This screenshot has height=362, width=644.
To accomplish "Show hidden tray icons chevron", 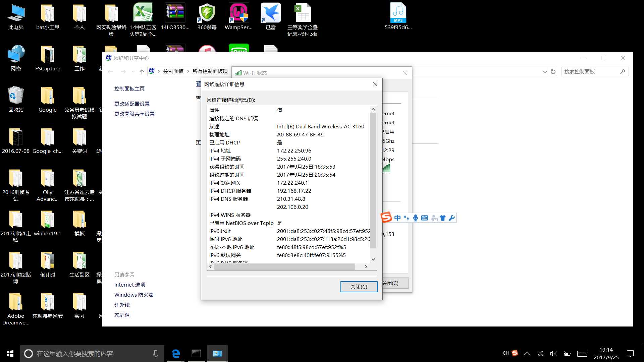I will click(527, 354).
